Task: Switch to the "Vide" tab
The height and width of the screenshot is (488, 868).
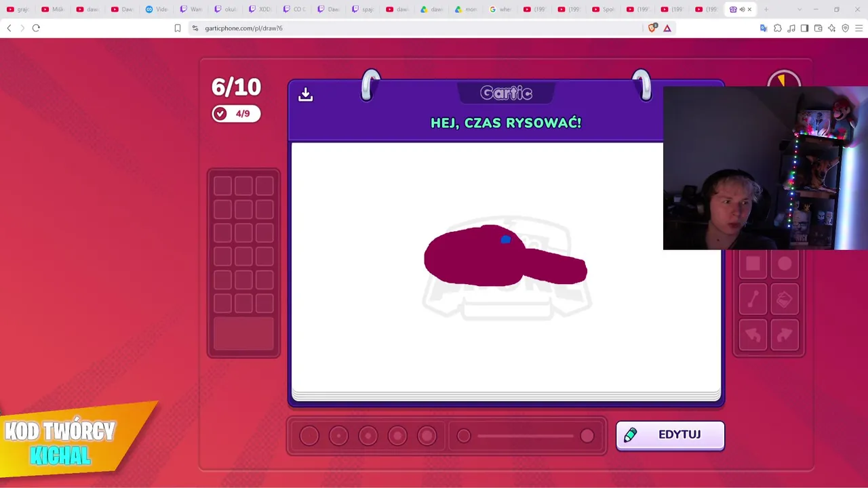Action: point(157,9)
